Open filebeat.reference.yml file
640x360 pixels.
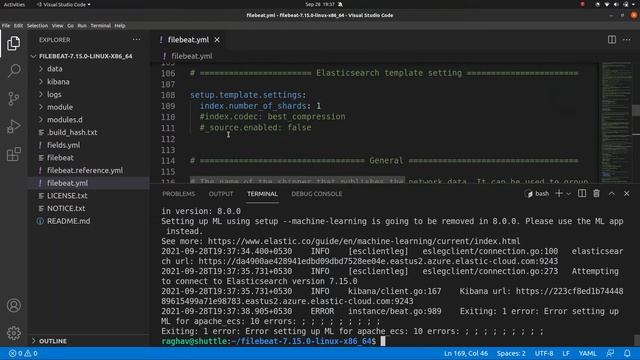point(89,170)
